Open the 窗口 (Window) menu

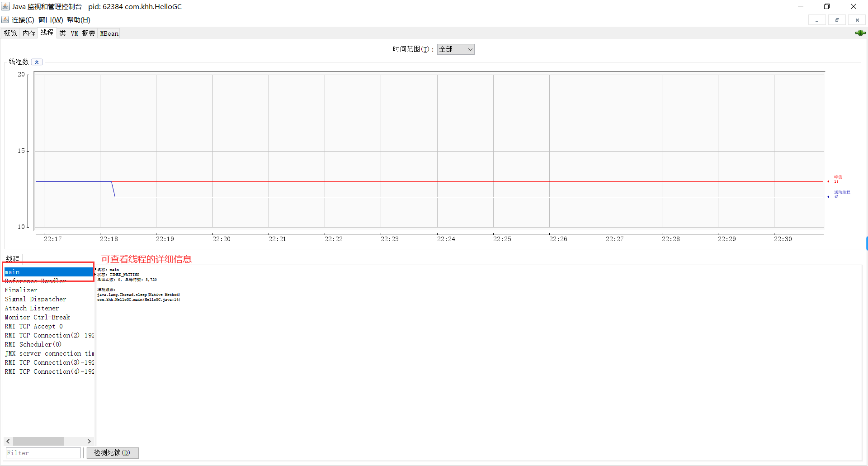tap(51, 20)
